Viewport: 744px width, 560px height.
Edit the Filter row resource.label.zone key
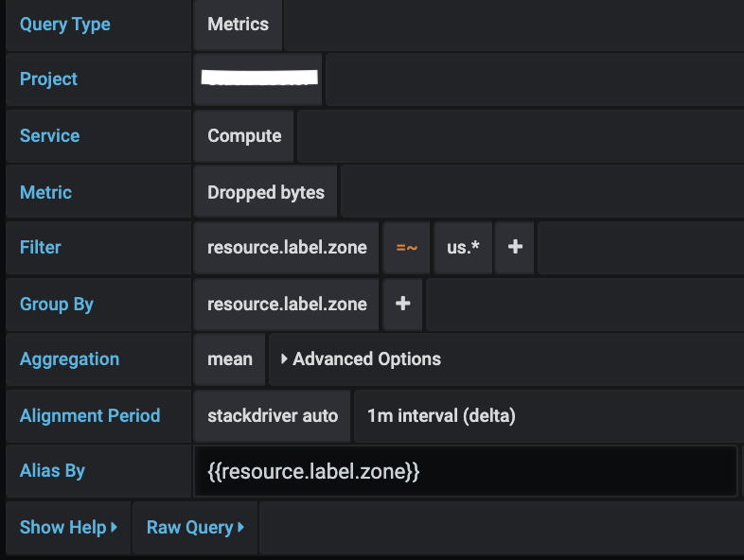click(x=287, y=248)
